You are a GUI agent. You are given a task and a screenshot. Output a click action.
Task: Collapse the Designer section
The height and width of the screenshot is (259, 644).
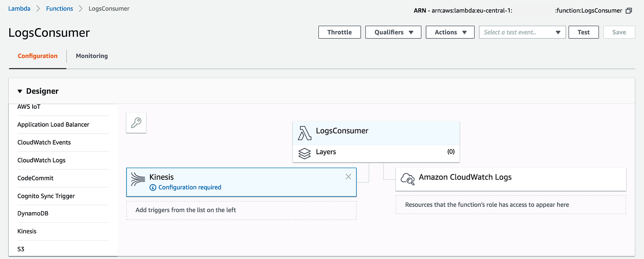pos(20,91)
